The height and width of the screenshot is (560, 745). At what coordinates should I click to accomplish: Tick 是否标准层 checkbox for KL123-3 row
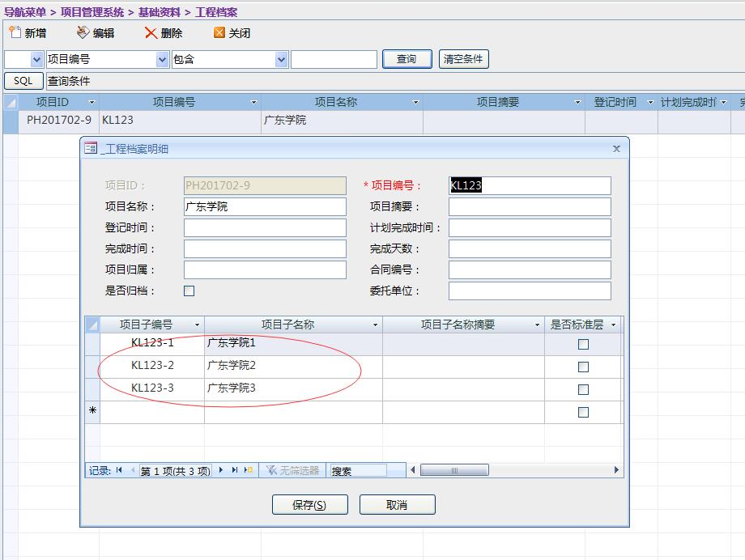point(583,389)
